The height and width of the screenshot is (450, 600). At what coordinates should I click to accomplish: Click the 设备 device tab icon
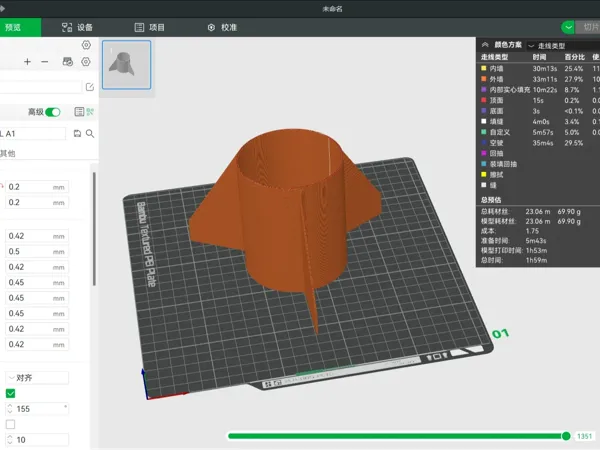pos(67,27)
